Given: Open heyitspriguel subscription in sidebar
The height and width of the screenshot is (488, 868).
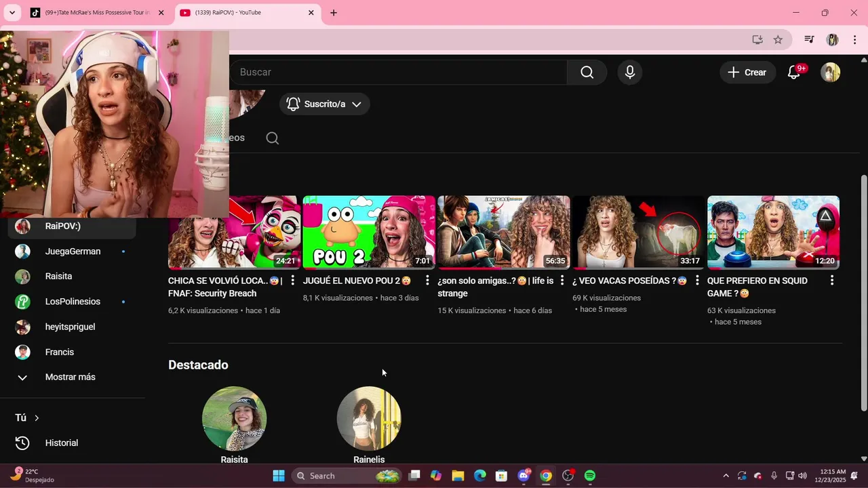Looking at the screenshot, I should point(73,327).
